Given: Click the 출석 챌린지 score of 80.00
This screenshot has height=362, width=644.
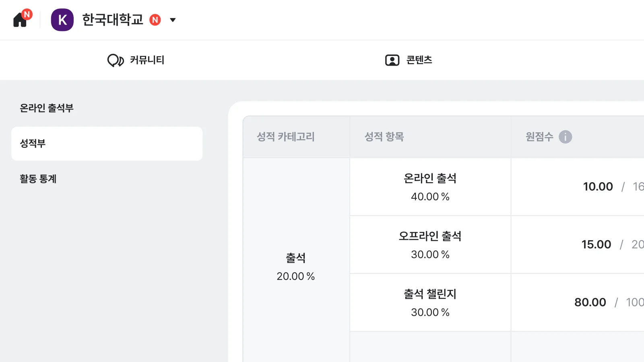Looking at the screenshot, I should tap(590, 302).
